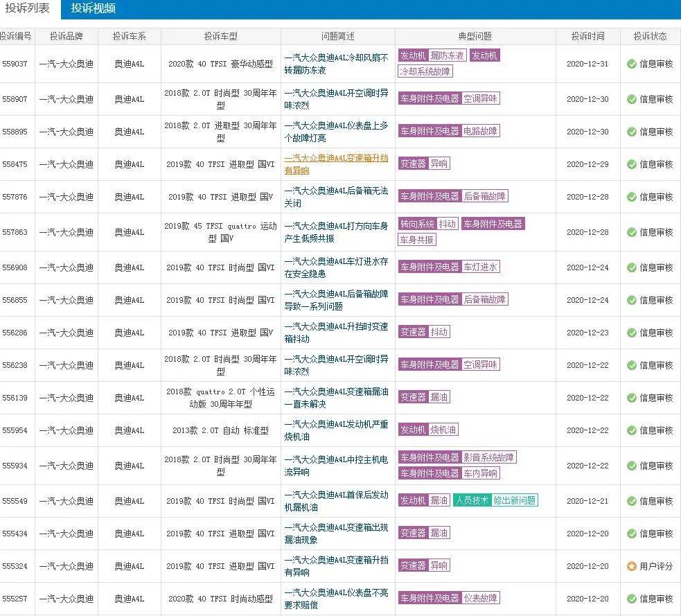Image resolution: width=681 pixels, height=616 pixels.
Task: Click green check icon for complaint 557863
Action: pos(631,232)
